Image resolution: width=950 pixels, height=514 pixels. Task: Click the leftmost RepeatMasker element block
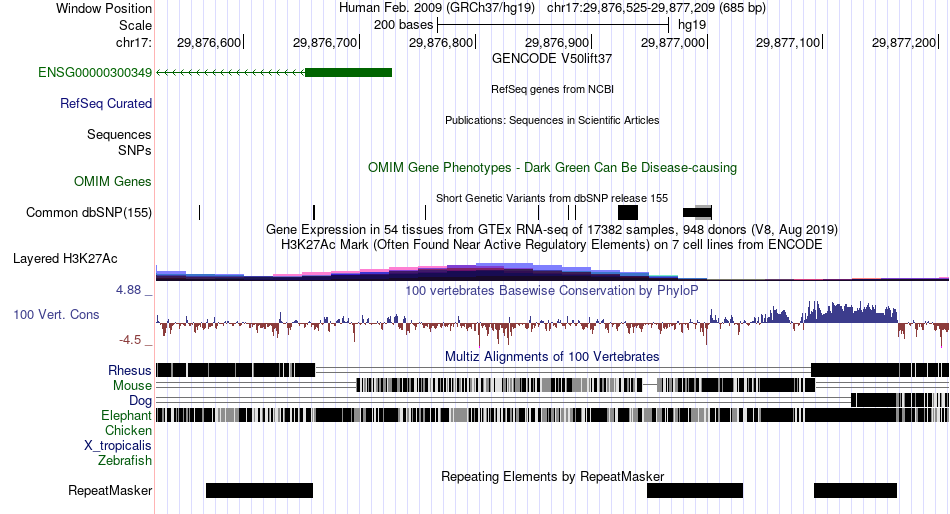pyautogui.click(x=259, y=490)
